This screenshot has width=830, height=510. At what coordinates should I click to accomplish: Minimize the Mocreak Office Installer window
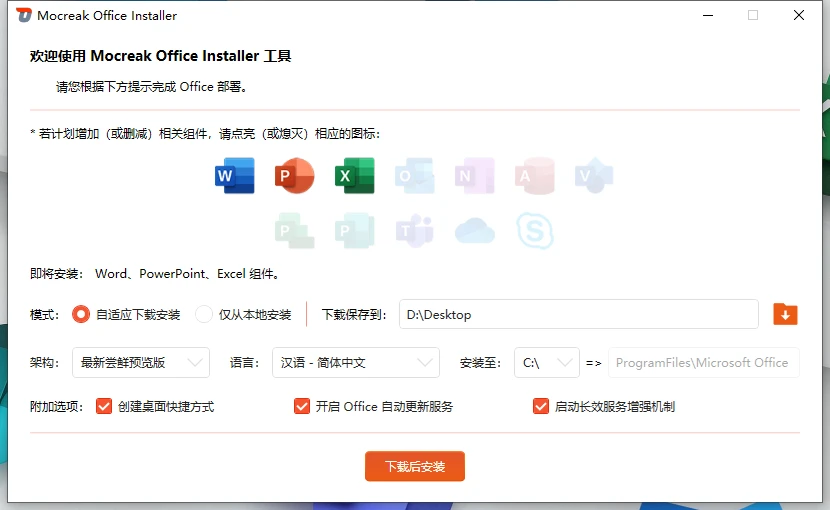pyautogui.click(x=708, y=15)
